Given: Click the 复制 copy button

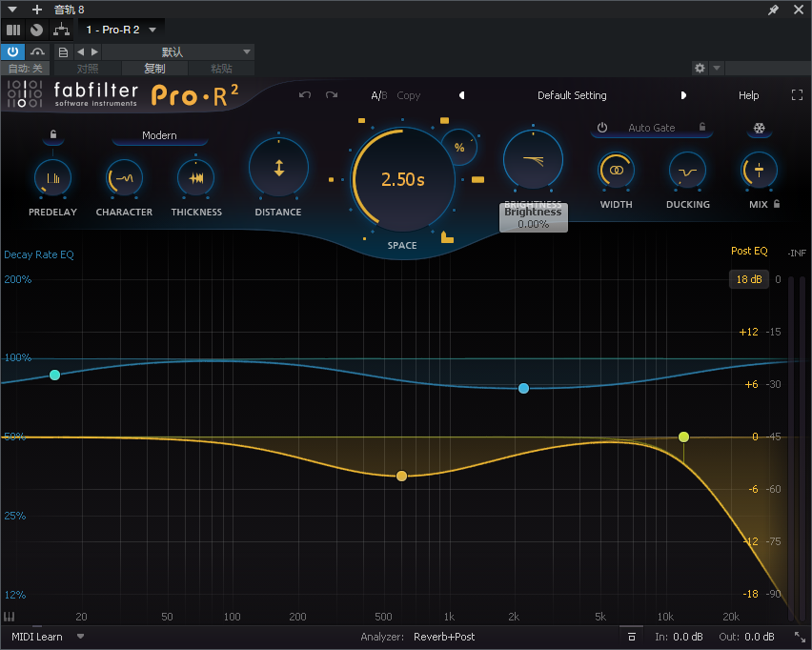Looking at the screenshot, I should click(154, 69).
